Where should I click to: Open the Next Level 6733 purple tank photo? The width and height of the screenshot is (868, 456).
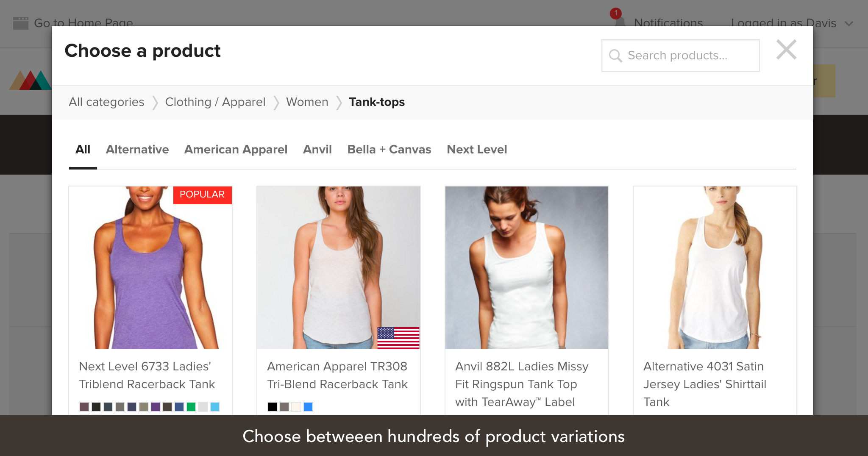pos(150,268)
